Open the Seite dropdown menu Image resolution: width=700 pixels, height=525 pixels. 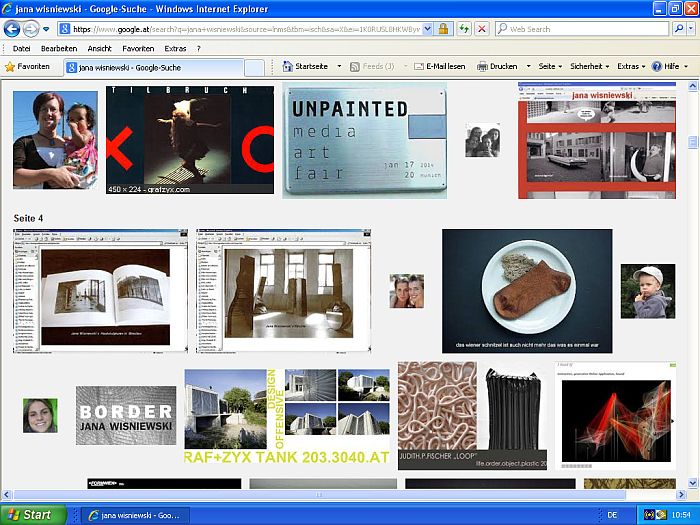pyautogui.click(x=550, y=67)
